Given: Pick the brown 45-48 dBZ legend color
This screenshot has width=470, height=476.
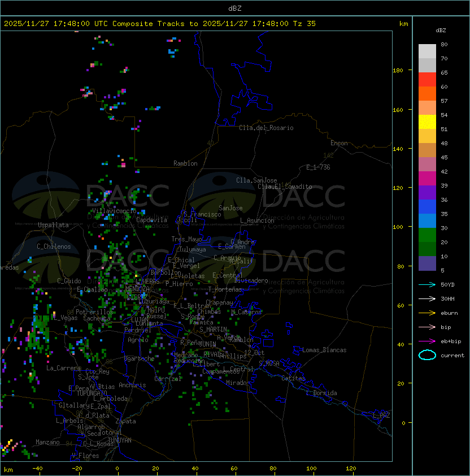Looking at the screenshot, I should (427, 150).
